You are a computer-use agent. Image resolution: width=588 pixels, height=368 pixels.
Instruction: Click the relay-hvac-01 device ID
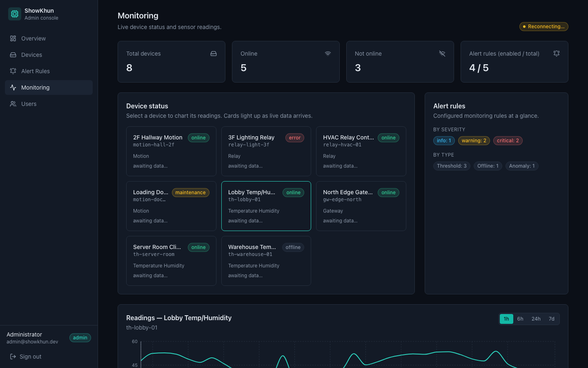[x=342, y=145]
